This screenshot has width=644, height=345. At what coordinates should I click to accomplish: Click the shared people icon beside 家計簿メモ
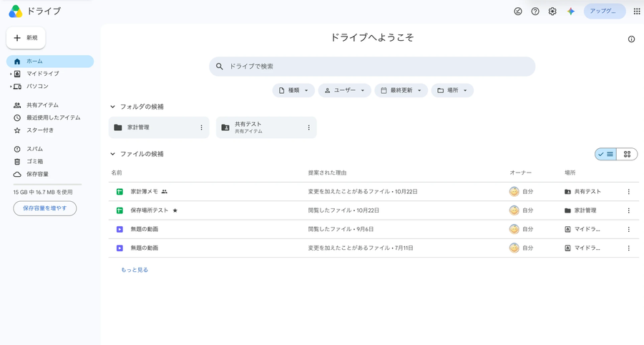click(x=165, y=191)
